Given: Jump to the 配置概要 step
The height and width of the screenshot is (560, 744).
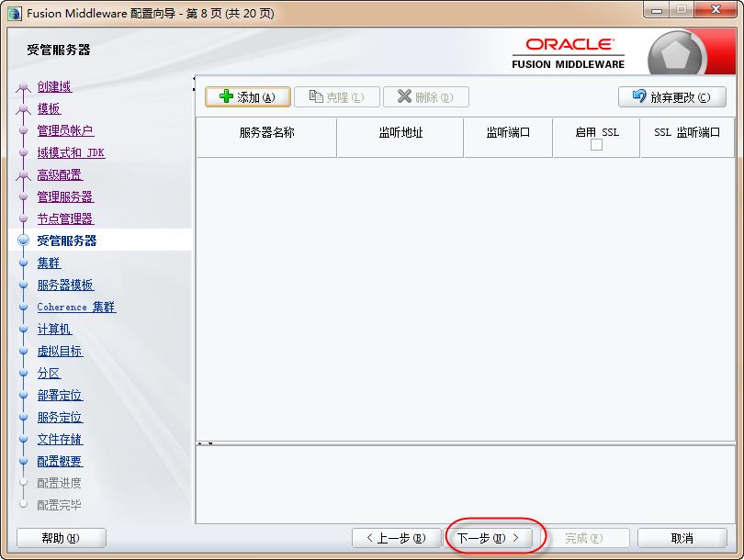Looking at the screenshot, I should 60,462.
